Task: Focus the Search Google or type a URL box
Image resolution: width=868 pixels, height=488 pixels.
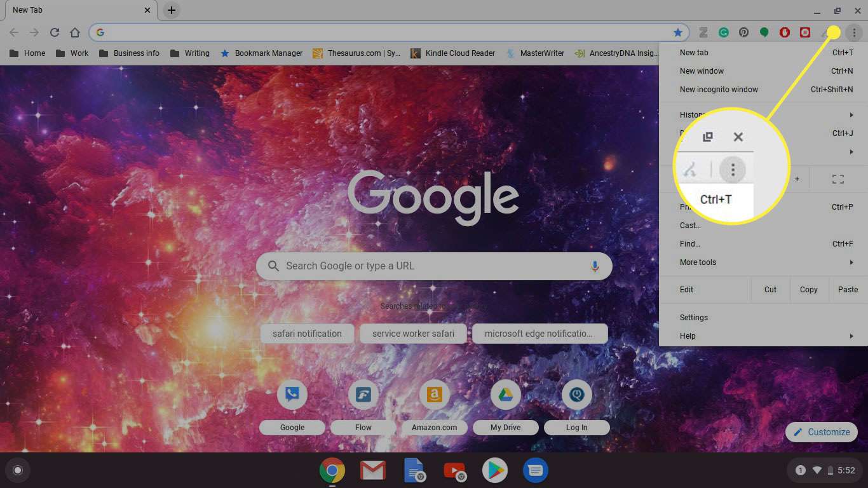Action: 434,266
